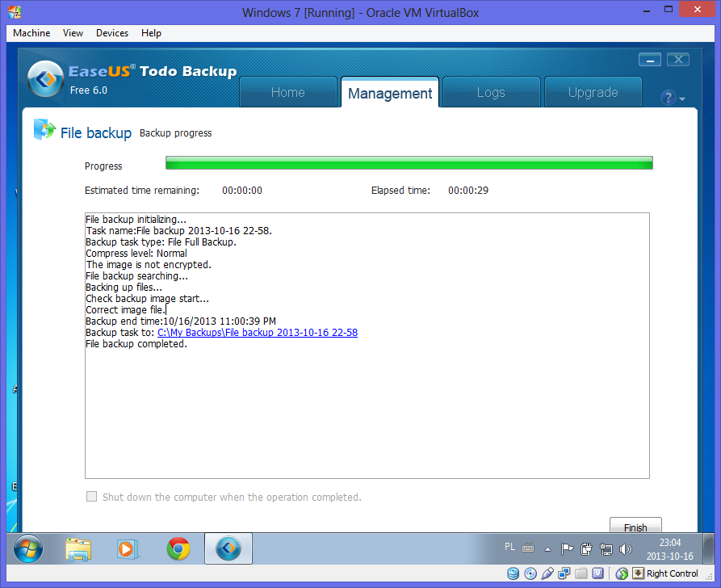Click EaseUS Todo Backup taskbar button
The image size is (721, 588).
[x=228, y=548]
